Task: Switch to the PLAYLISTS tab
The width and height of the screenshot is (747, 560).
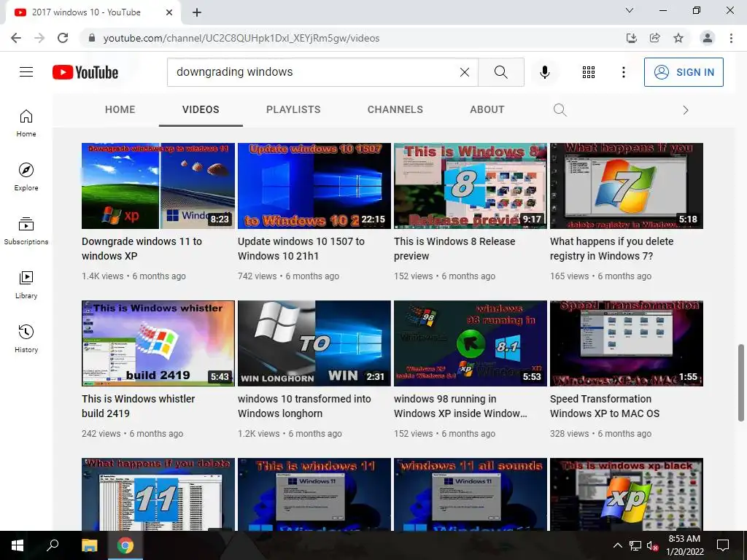Action: (293, 109)
